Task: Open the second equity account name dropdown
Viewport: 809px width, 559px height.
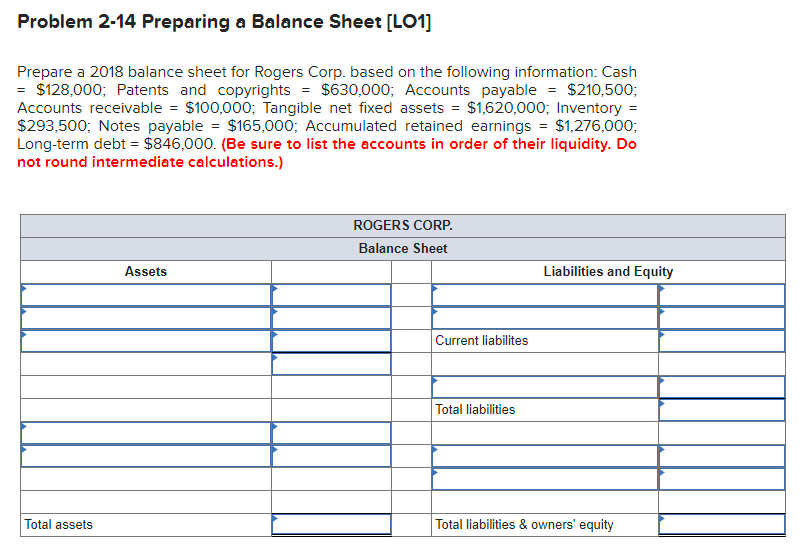Action: (x=545, y=479)
